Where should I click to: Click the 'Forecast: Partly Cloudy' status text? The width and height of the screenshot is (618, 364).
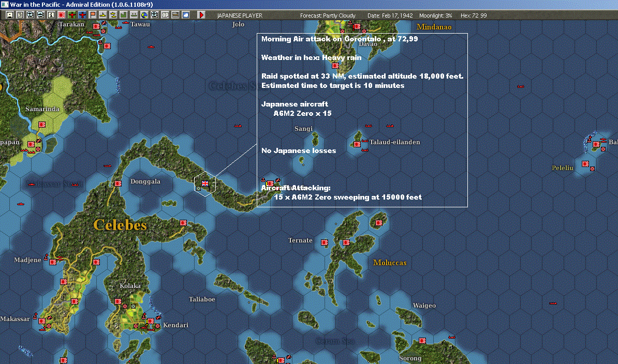click(x=328, y=16)
